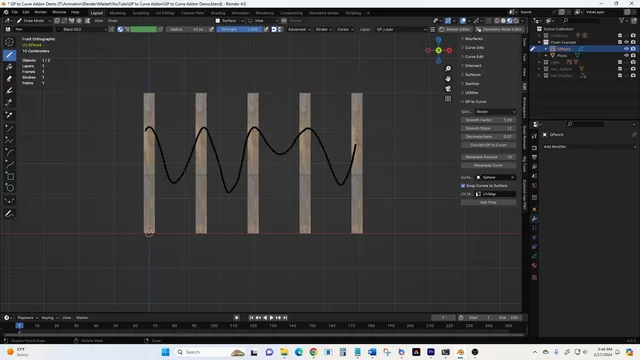Toggle visibility eye for Chain Example collection

626,42
